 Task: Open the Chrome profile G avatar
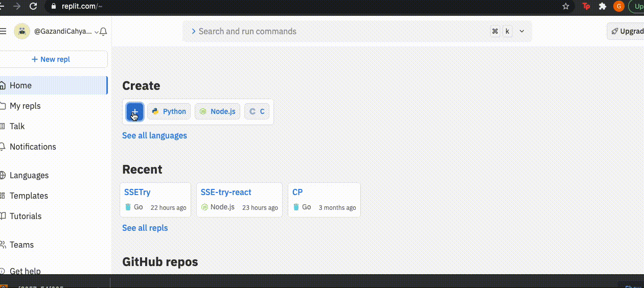[x=619, y=6]
